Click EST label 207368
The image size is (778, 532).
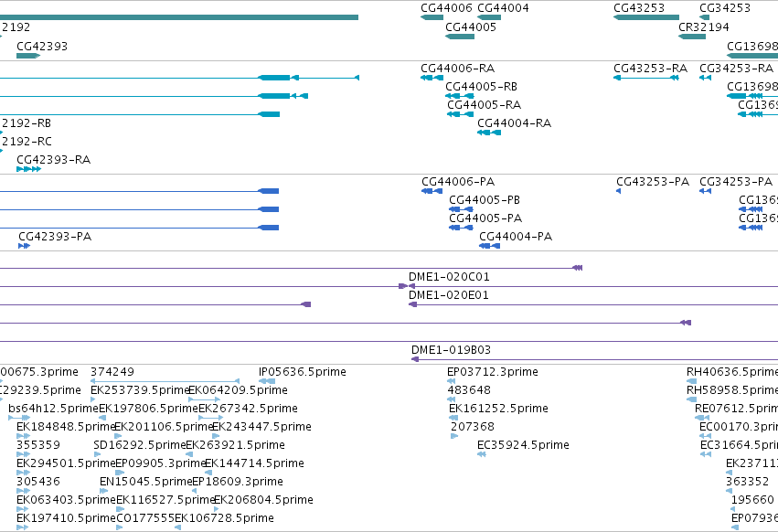(473, 427)
